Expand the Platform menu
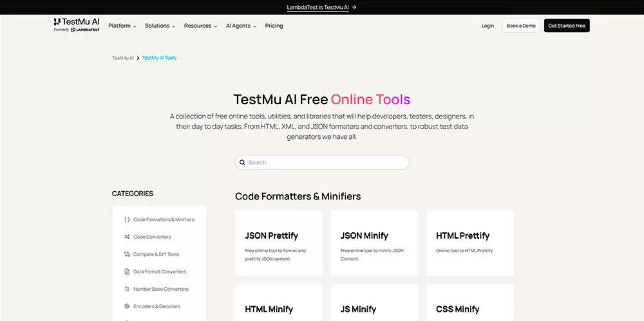Image resolution: width=644 pixels, height=321 pixels. click(122, 26)
